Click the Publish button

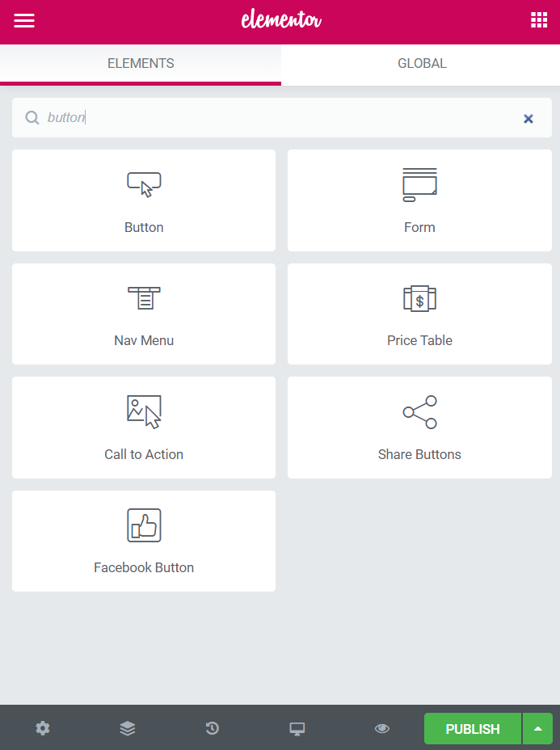click(x=473, y=728)
